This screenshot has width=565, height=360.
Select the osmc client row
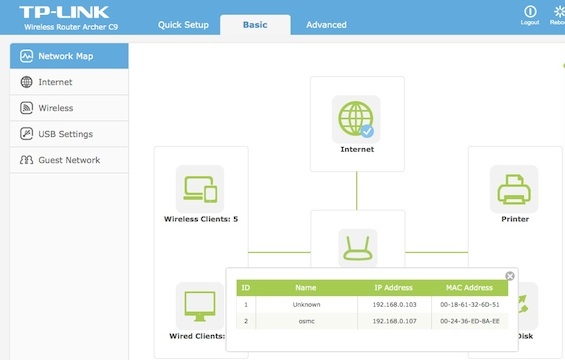point(372,321)
